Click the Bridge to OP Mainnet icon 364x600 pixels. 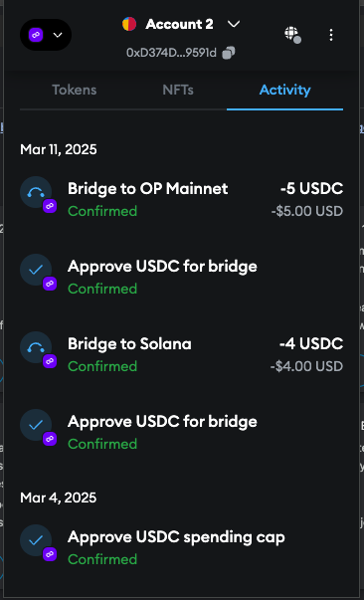36,192
